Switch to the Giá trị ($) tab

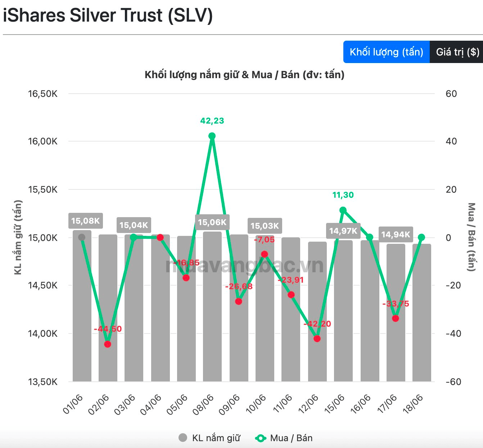point(456,52)
